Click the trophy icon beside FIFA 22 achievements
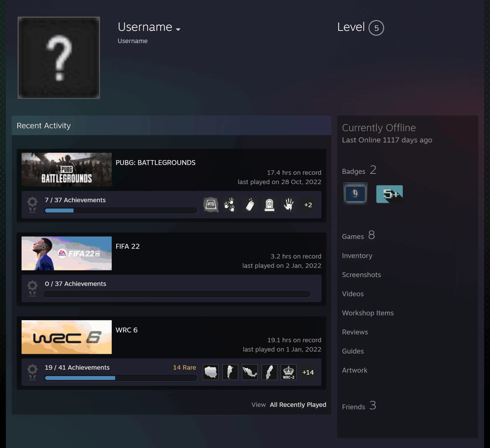The image size is (490, 448). pos(32,288)
